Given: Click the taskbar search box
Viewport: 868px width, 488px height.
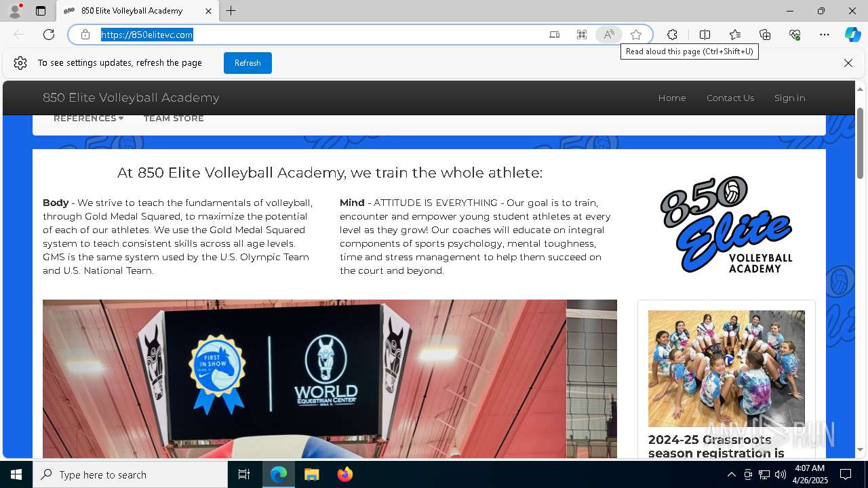Looking at the screenshot, I should pos(130,474).
